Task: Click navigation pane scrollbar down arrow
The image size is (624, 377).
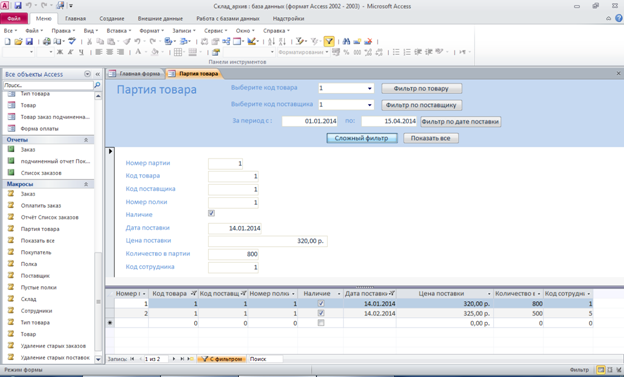Action: click(98, 359)
